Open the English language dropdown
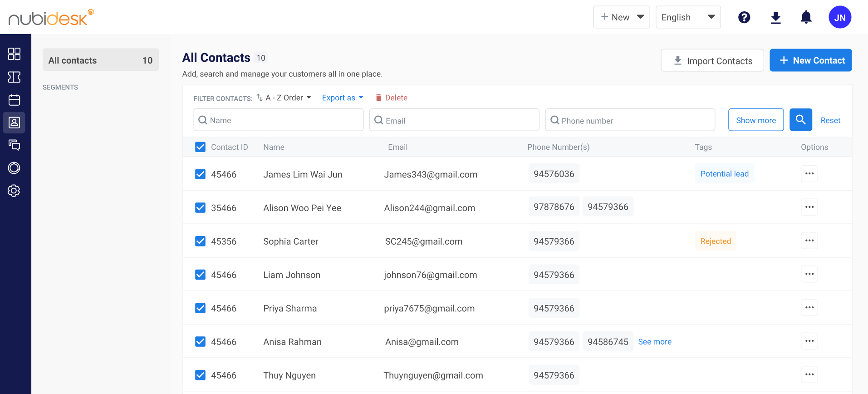Viewport: 868px width, 394px height. pos(688,17)
